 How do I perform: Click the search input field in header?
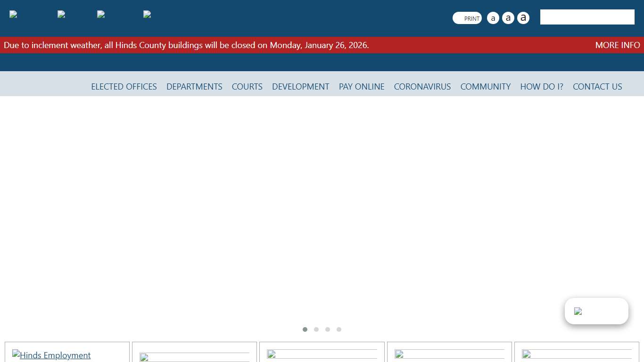click(587, 17)
